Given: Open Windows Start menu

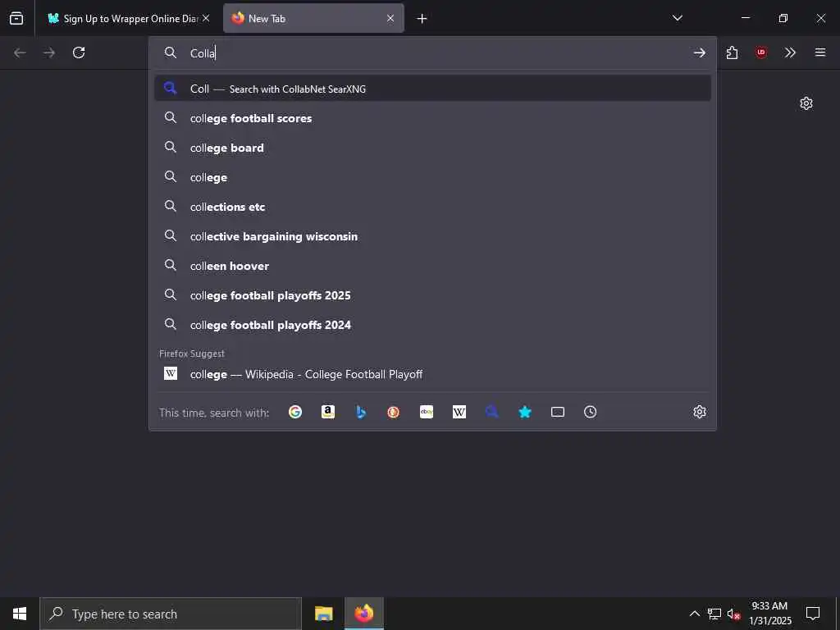Looking at the screenshot, I should click(x=20, y=614).
